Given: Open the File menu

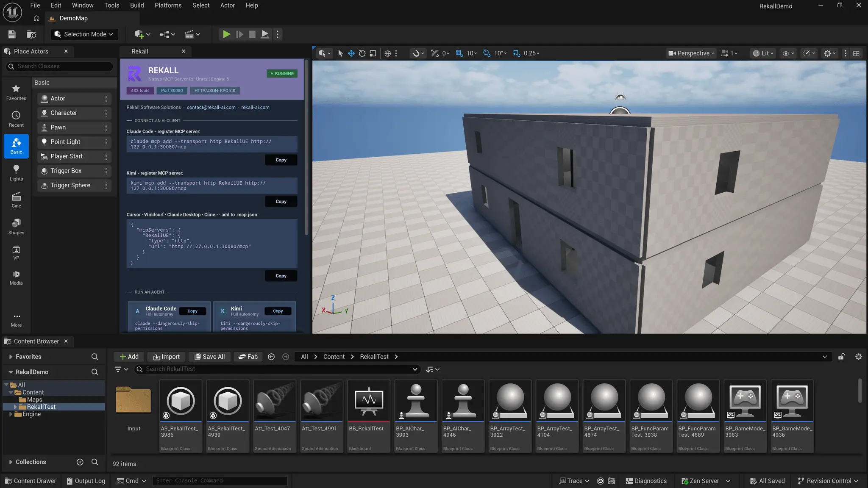Looking at the screenshot, I should [x=35, y=6].
